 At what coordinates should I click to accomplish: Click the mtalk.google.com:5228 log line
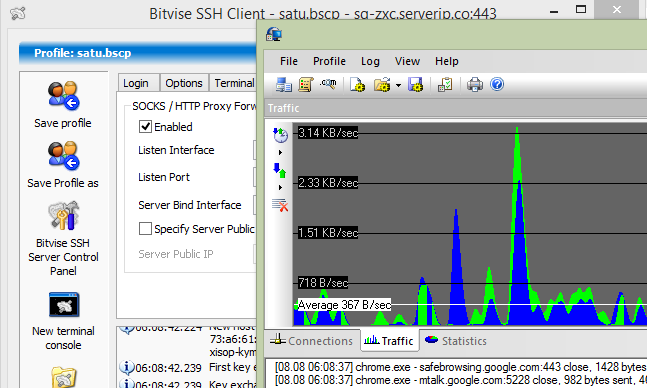[460, 380]
